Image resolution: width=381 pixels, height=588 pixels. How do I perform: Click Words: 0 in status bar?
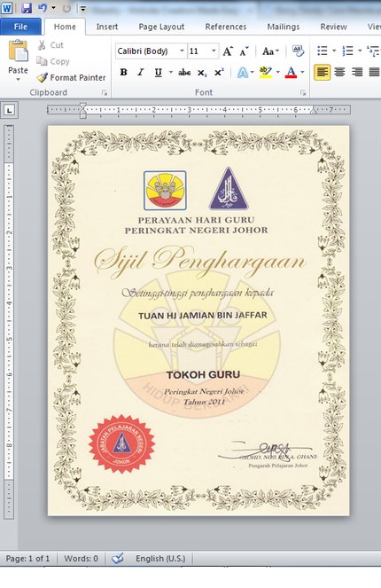click(81, 559)
